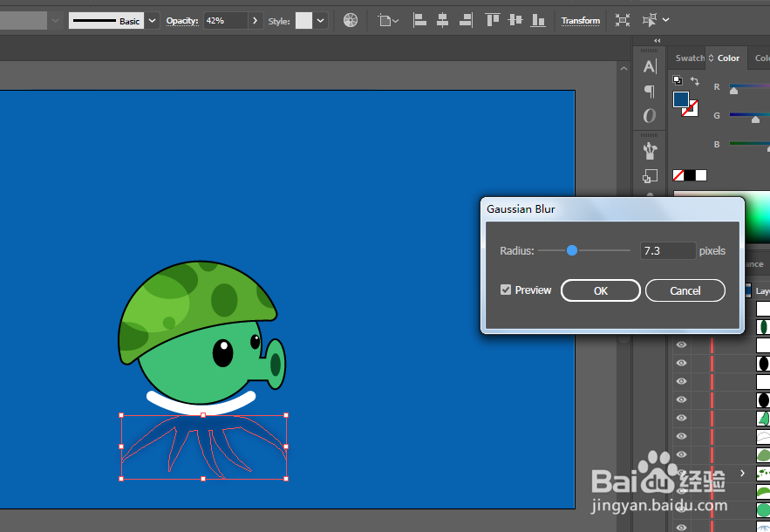Click horizontal align right icon
This screenshot has width=770, height=532.
click(x=466, y=20)
